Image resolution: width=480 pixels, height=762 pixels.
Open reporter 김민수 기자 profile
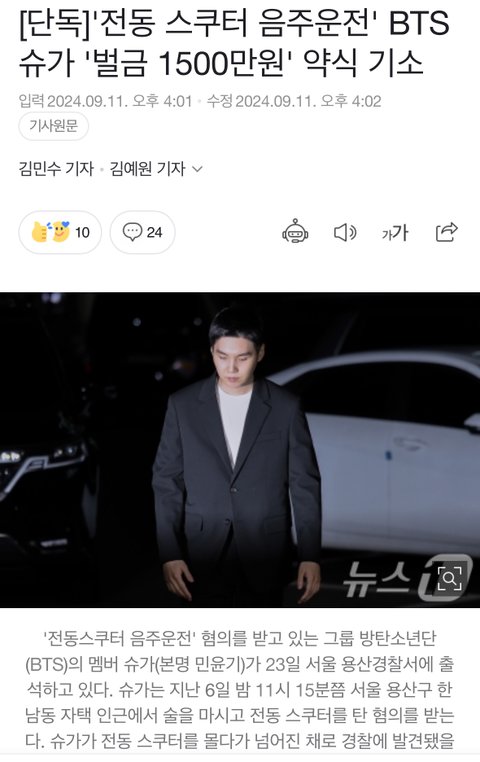coord(56,169)
